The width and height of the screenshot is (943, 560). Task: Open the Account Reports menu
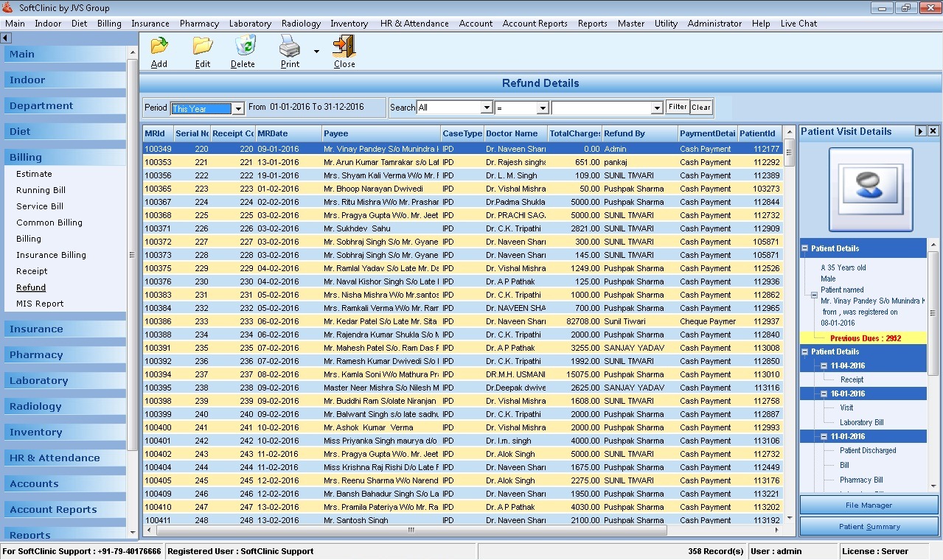coord(535,24)
